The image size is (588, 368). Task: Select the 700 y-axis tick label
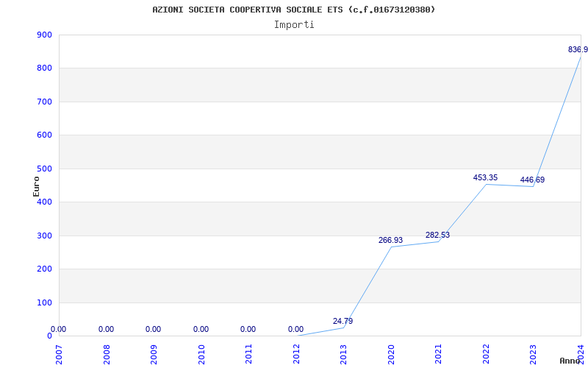[x=44, y=102]
